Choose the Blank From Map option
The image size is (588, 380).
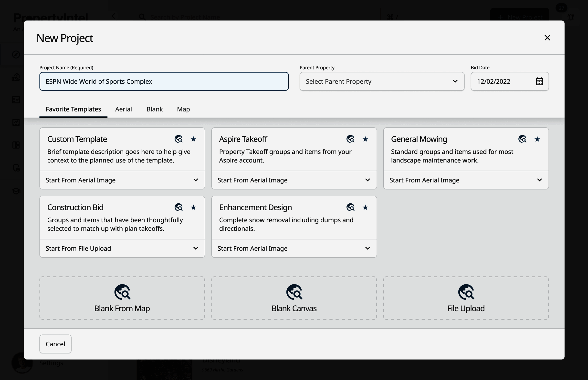(x=122, y=298)
